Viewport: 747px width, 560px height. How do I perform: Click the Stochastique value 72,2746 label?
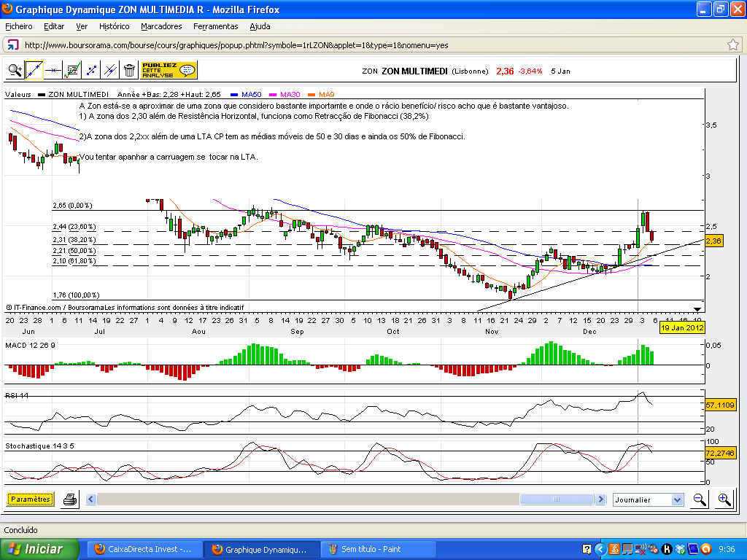(720, 453)
